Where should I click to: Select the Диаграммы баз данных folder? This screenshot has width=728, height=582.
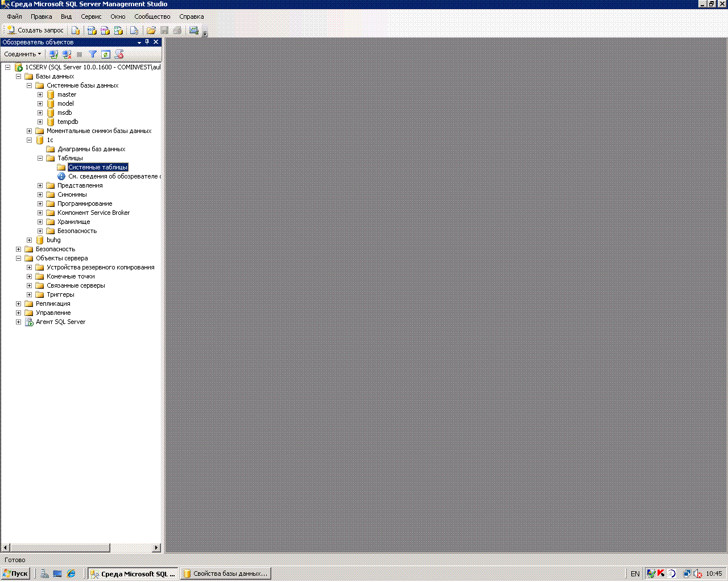point(91,149)
